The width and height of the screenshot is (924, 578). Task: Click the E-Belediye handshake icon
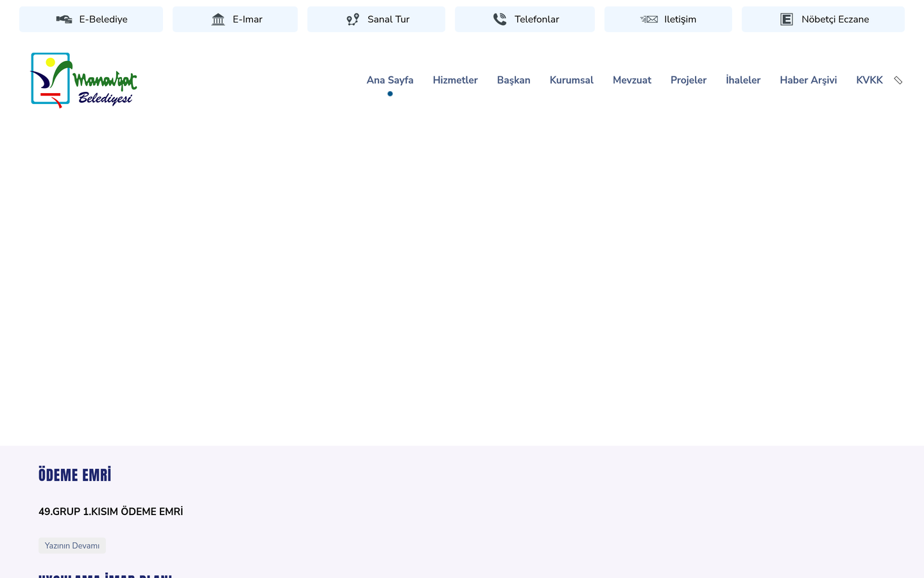click(64, 19)
